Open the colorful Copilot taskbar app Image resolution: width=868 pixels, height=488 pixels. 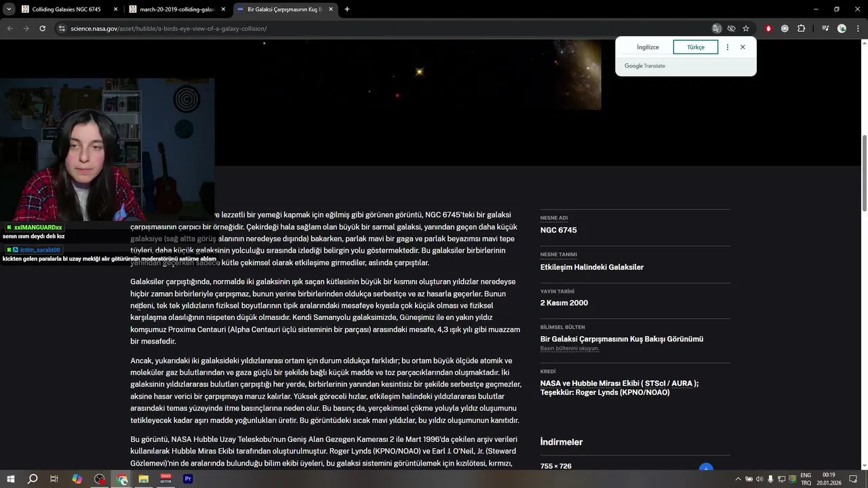click(x=77, y=479)
